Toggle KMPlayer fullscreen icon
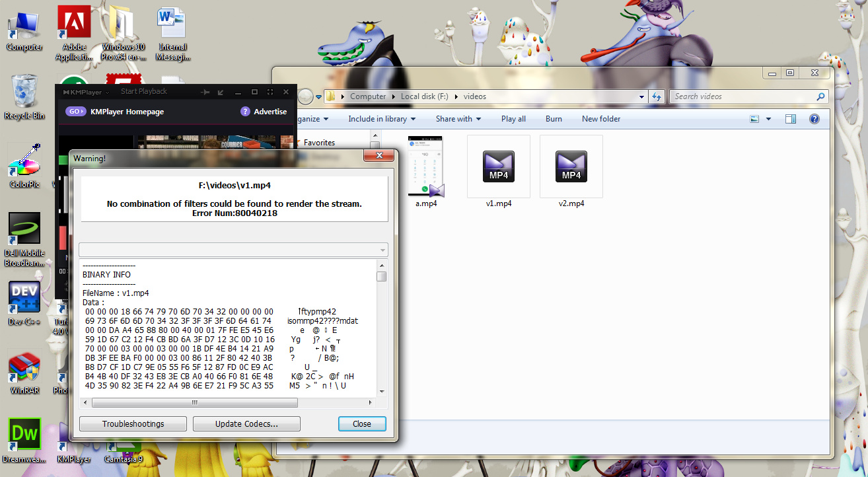 pos(270,92)
